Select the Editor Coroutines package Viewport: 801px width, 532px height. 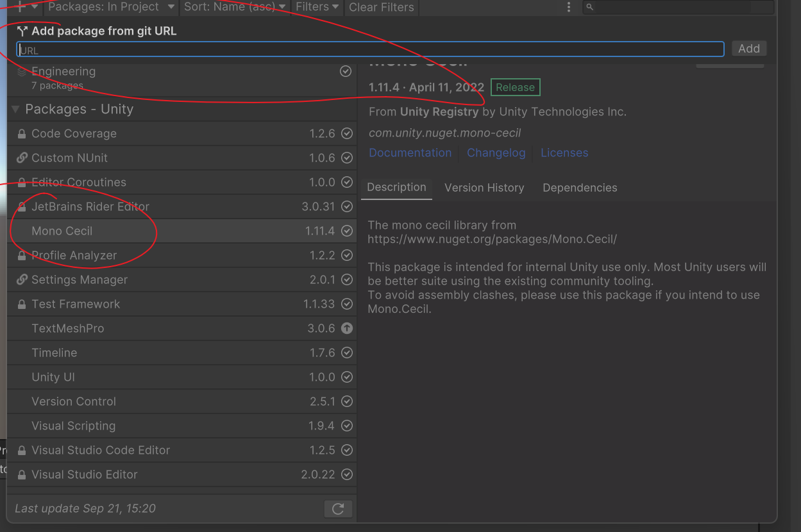[182, 183]
